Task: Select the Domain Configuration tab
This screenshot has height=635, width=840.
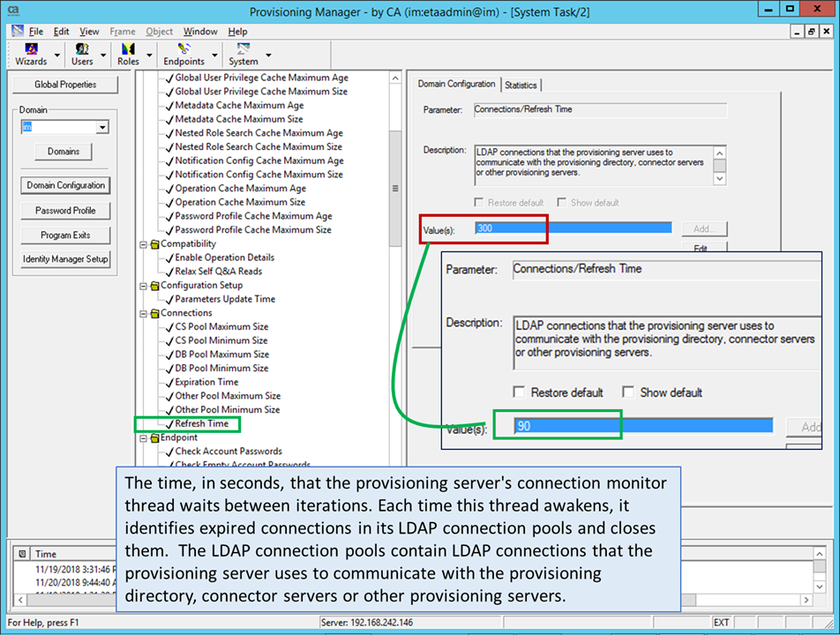Action: click(x=456, y=84)
